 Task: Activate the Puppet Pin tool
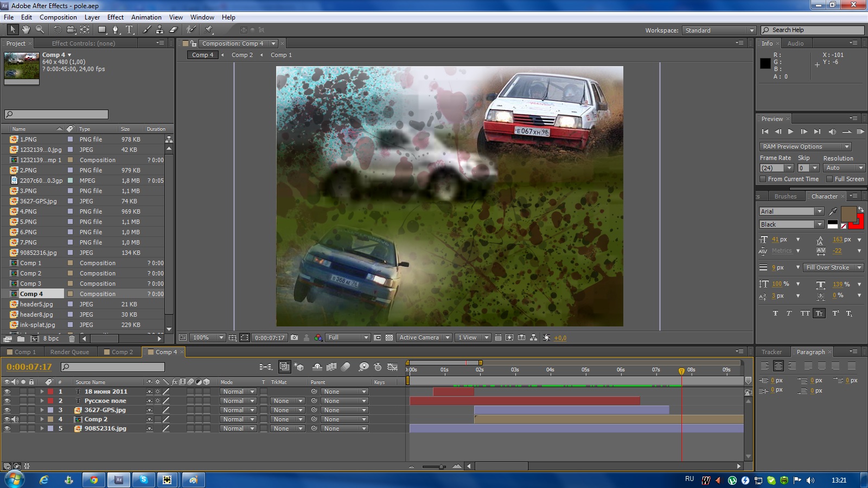209,30
